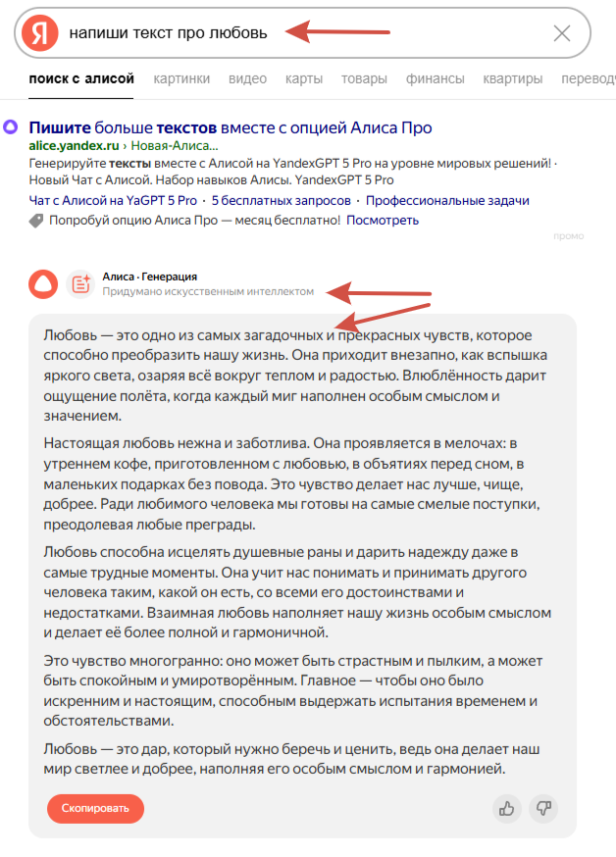This screenshot has width=616, height=857.
Task: Click the text generation icon
Action: pyautogui.click(x=80, y=284)
